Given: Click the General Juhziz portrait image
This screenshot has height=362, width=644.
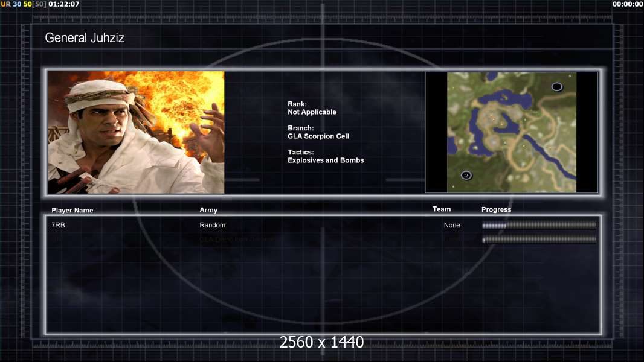Looking at the screenshot, I should coord(136,132).
